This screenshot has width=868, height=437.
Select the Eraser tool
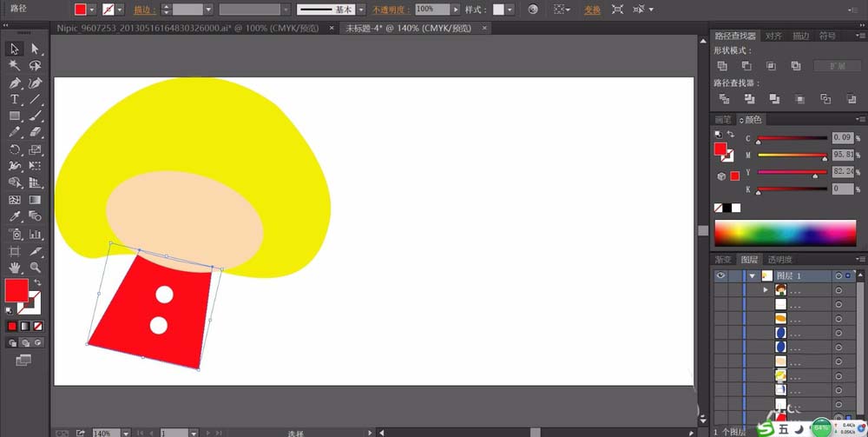(35, 132)
